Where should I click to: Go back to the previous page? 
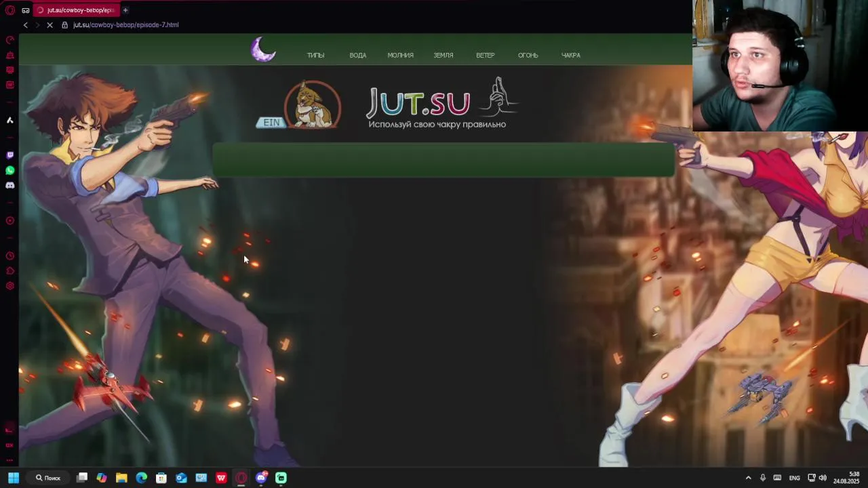coord(26,25)
